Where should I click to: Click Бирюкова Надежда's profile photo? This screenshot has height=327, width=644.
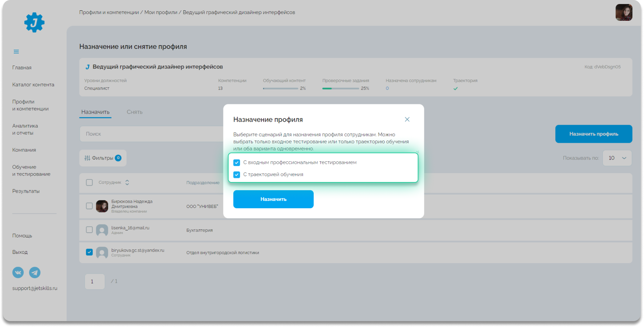pyautogui.click(x=102, y=206)
